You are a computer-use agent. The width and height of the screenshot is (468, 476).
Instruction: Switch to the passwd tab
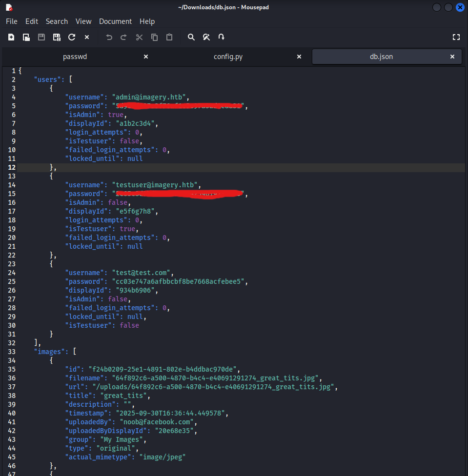(x=75, y=57)
